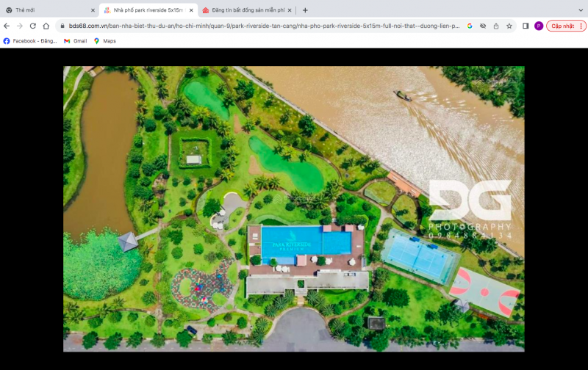
Task: Open a new tab with plus button
Action: (305, 10)
